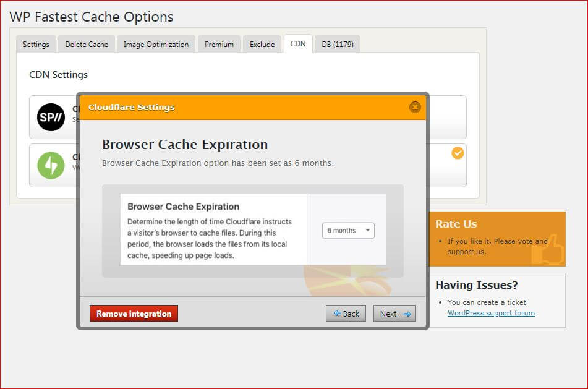Click the green lightning bolt CDN logo
Screen dimensions: 588x389
[x=51, y=165]
